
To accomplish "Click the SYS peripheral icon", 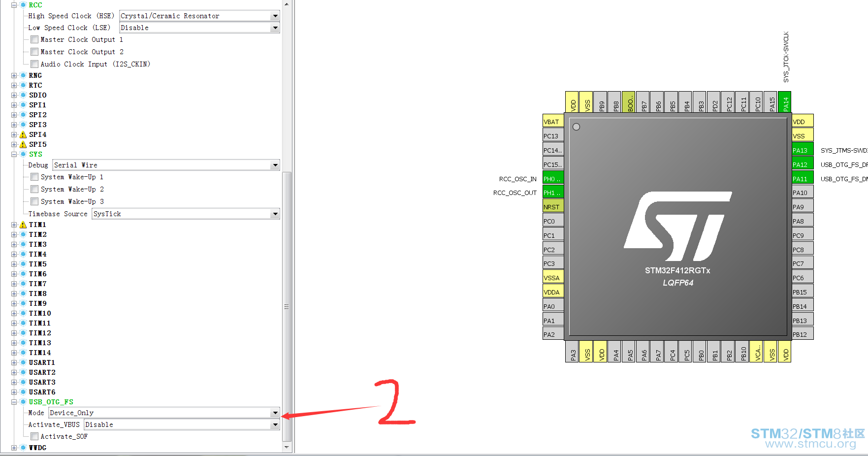I will (23, 154).
